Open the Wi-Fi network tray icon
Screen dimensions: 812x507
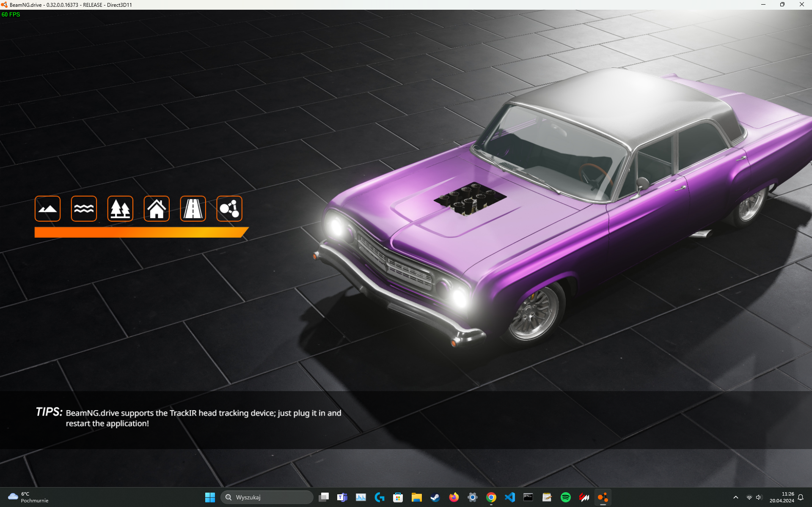coord(749,497)
